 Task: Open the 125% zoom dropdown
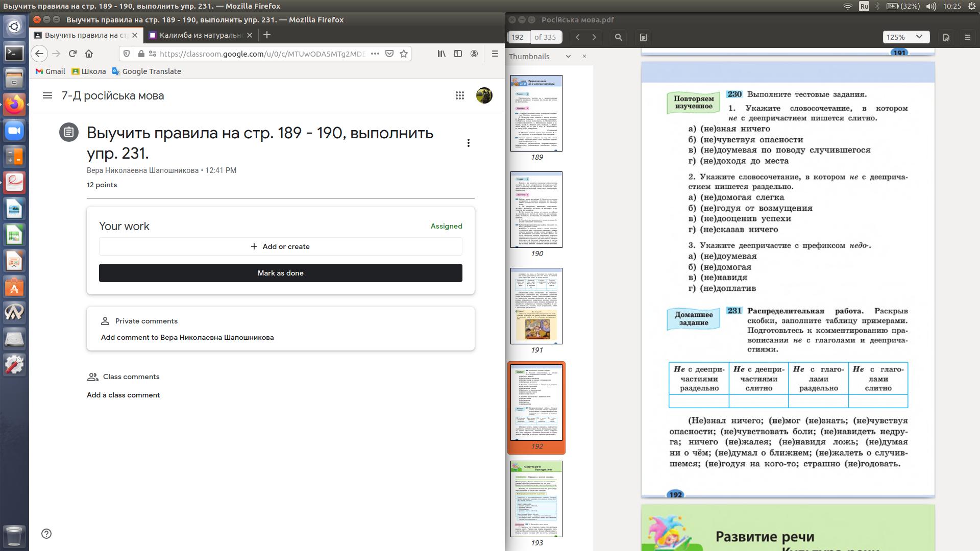click(905, 37)
